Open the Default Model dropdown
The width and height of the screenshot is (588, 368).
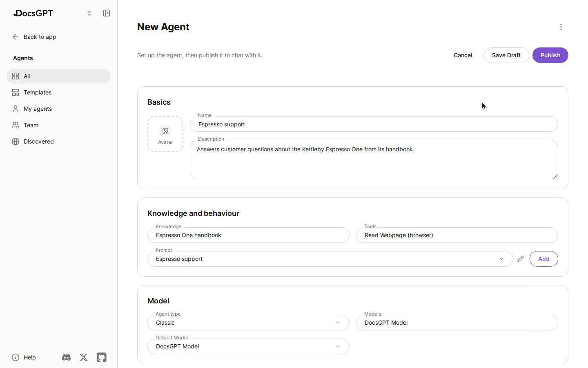coord(248,346)
